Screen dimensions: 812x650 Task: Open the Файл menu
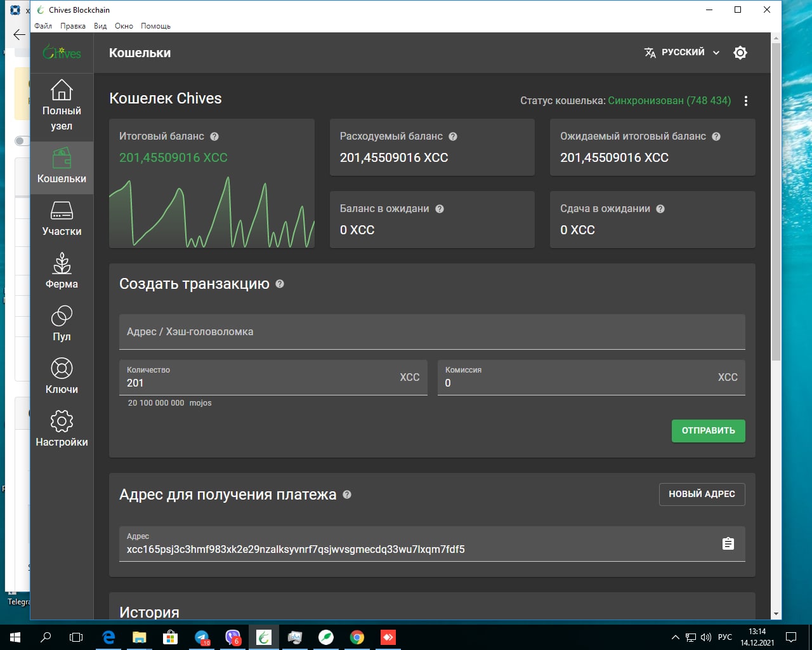43,26
